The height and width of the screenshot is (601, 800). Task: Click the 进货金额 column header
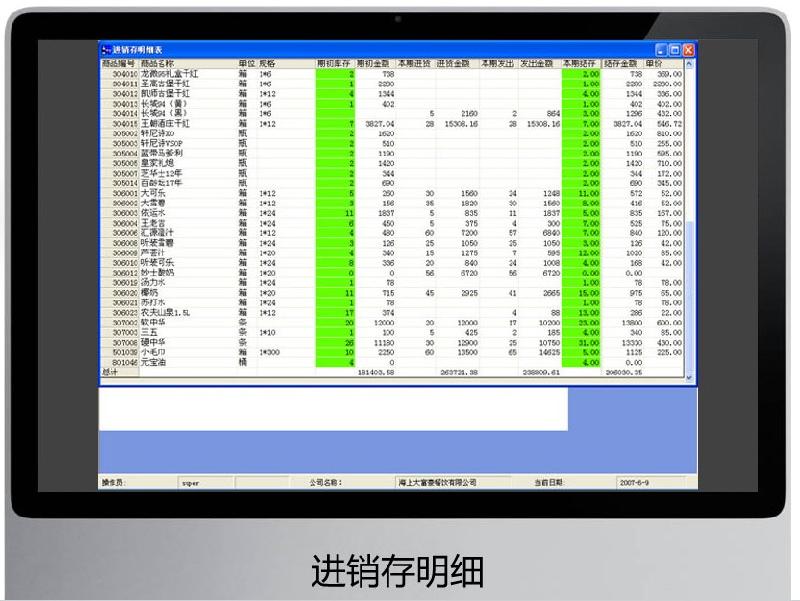click(x=458, y=62)
